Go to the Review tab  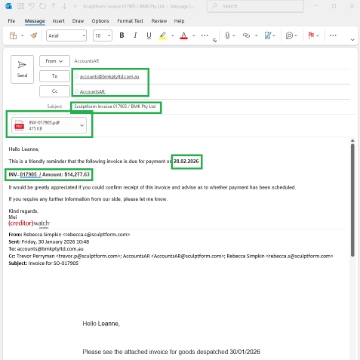[x=159, y=21]
